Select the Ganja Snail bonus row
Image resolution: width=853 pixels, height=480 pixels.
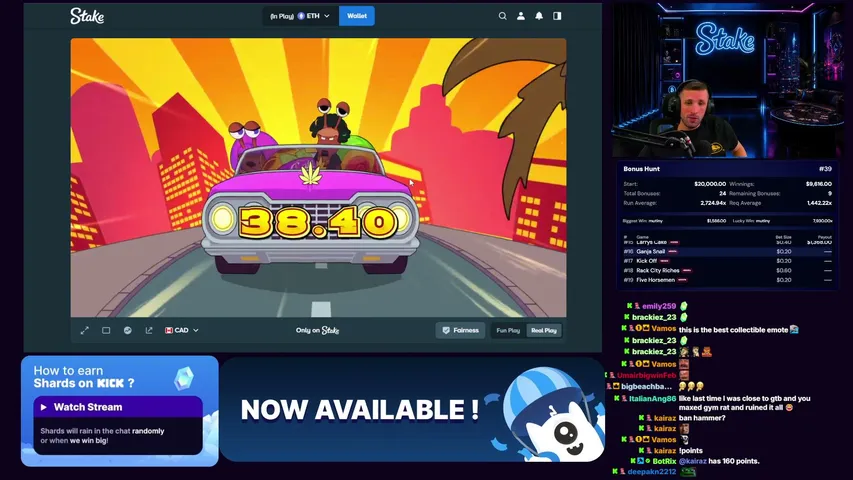click(x=727, y=251)
